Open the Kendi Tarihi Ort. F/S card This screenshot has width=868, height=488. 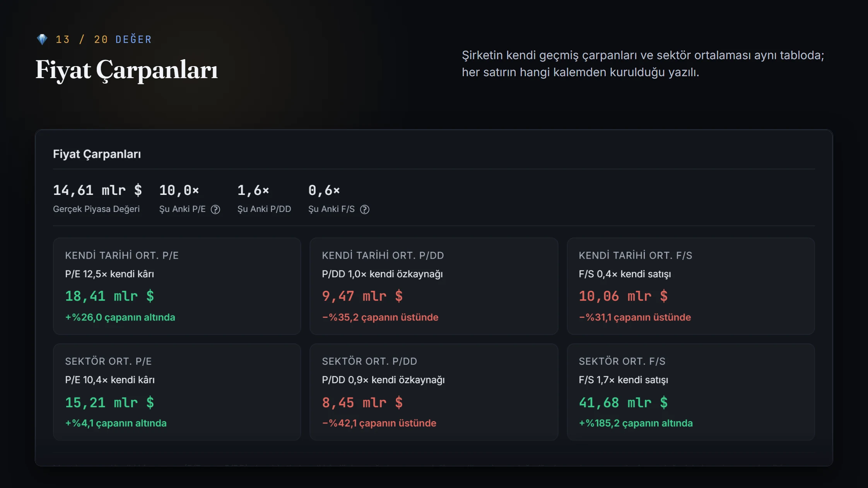pyautogui.click(x=691, y=286)
